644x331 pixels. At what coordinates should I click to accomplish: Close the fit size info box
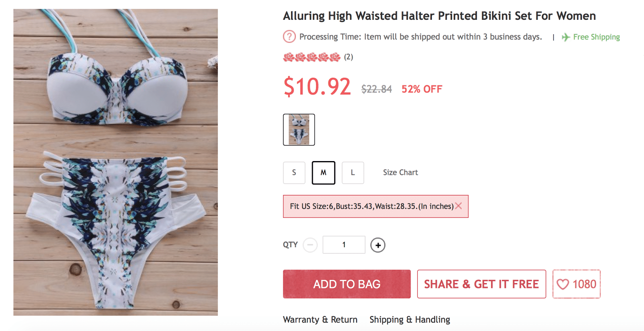click(458, 206)
